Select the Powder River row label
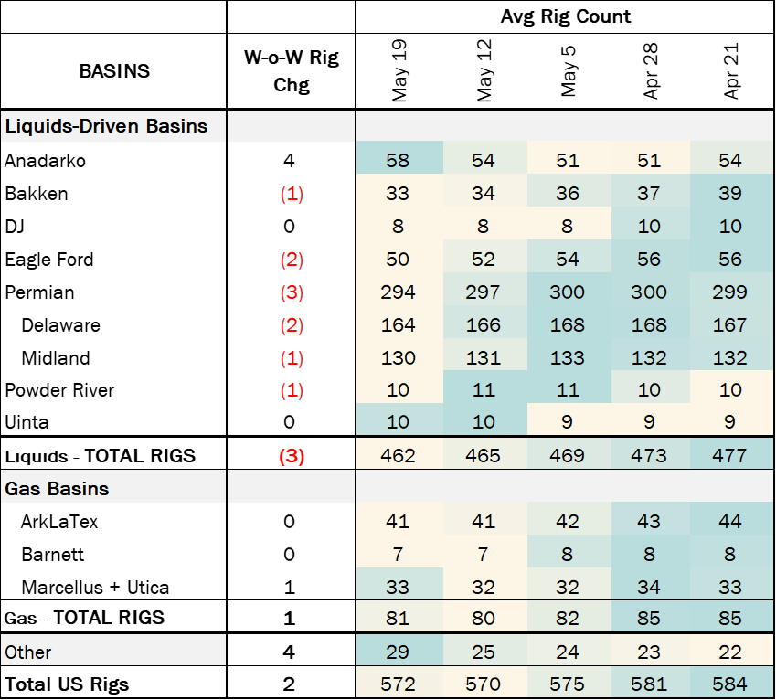The height and width of the screenshot is (700, 776). click(59, 390)
